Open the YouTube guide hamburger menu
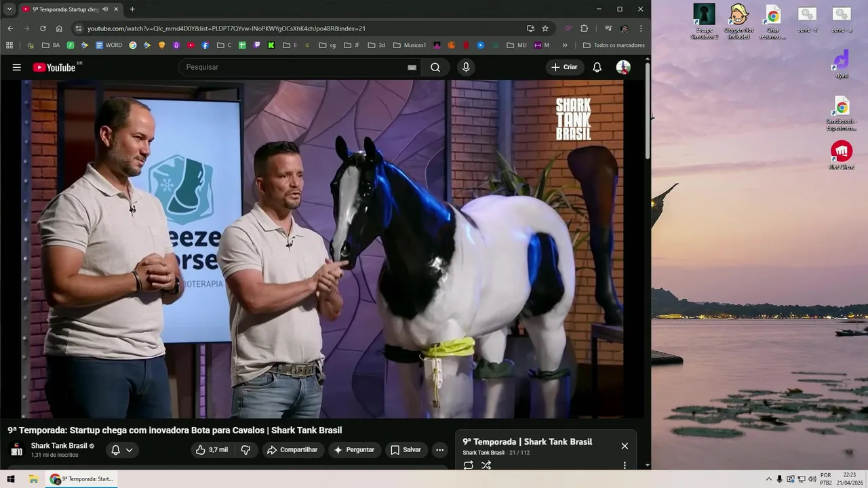868x488 pixels. point(17,67)
